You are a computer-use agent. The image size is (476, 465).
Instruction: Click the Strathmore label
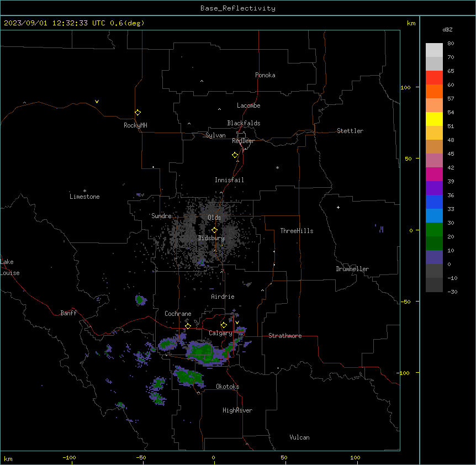pos(285,336)
